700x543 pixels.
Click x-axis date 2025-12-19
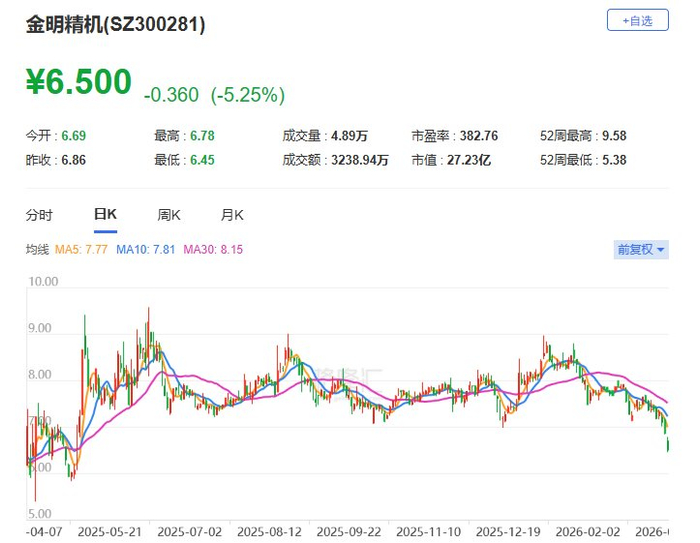508,532
